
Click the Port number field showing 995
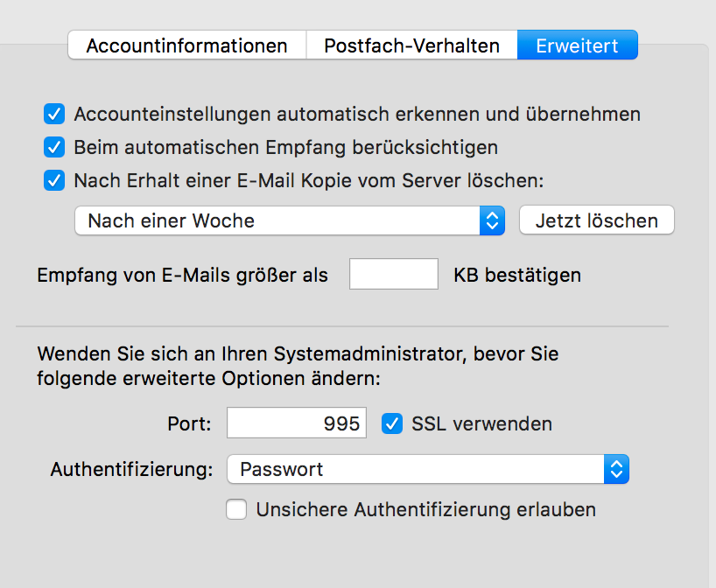click(296, 423)
